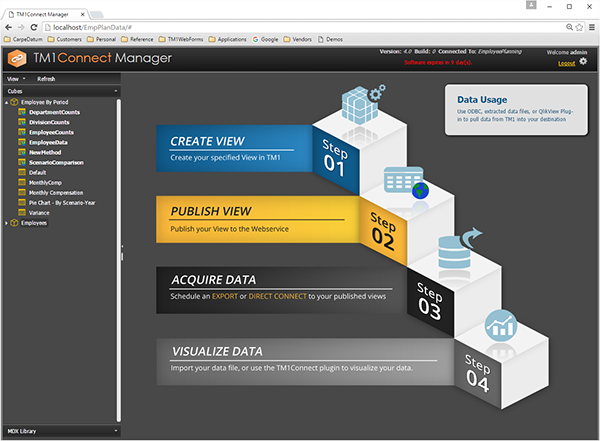
Task: Click the DIRECT CONNECT link
Action: (277, 296)
